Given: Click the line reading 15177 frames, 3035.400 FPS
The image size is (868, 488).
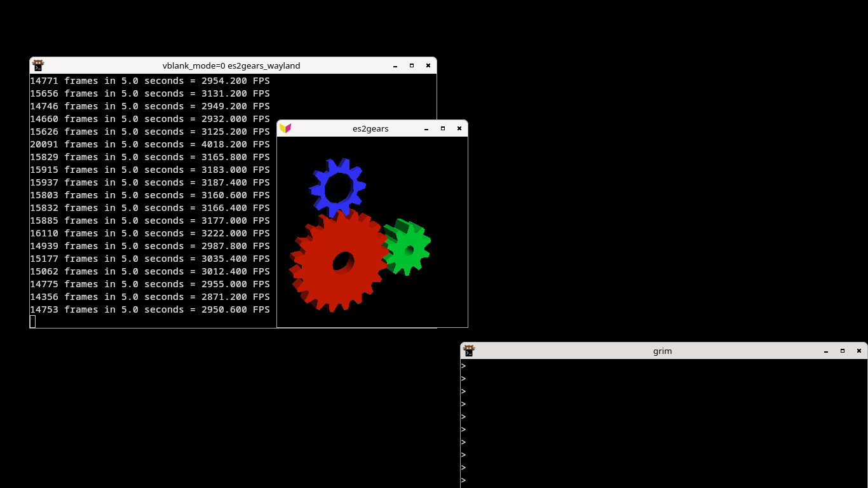Looking at the screenshot, I should (x=150, y=259).
